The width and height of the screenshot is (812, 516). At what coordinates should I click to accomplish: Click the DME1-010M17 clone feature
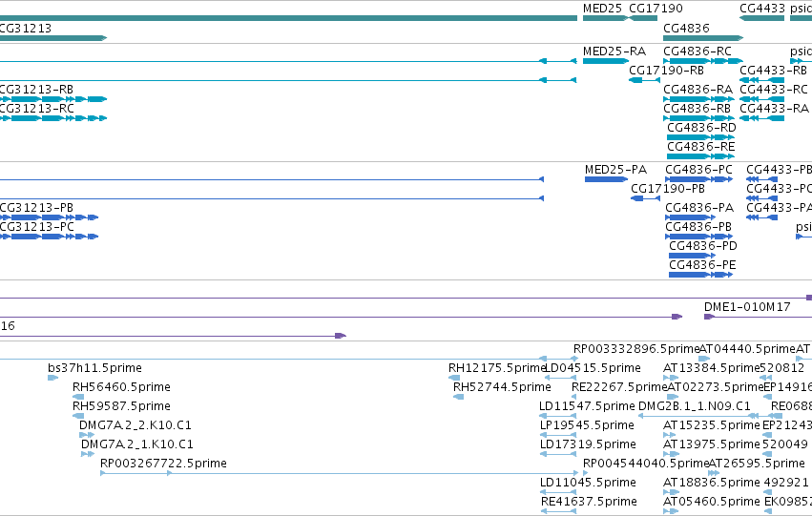click(759, 317)
